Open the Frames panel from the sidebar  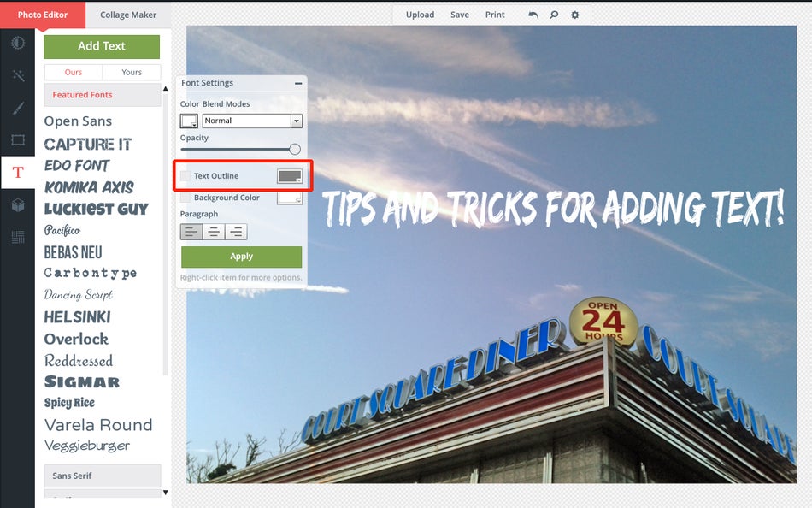18,140
